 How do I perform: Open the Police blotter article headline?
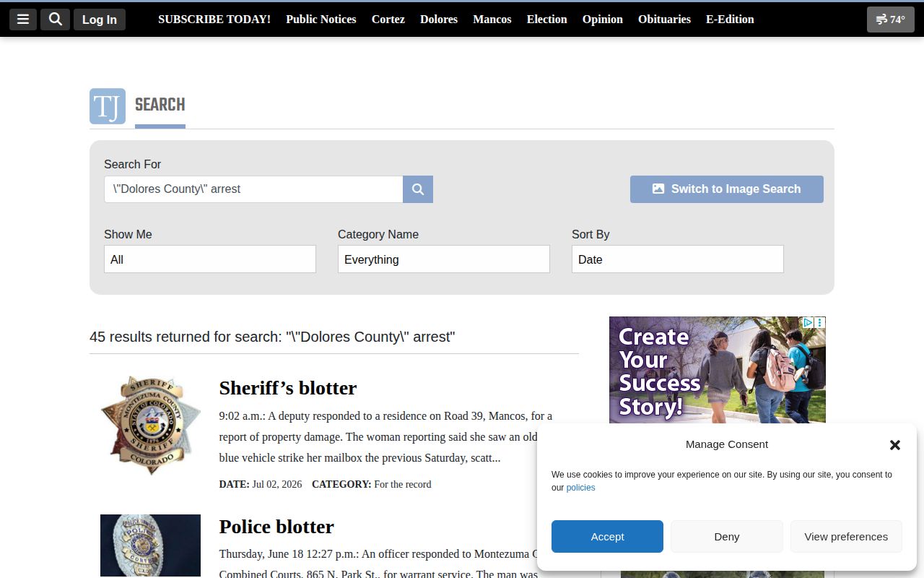tap(276, 527)
